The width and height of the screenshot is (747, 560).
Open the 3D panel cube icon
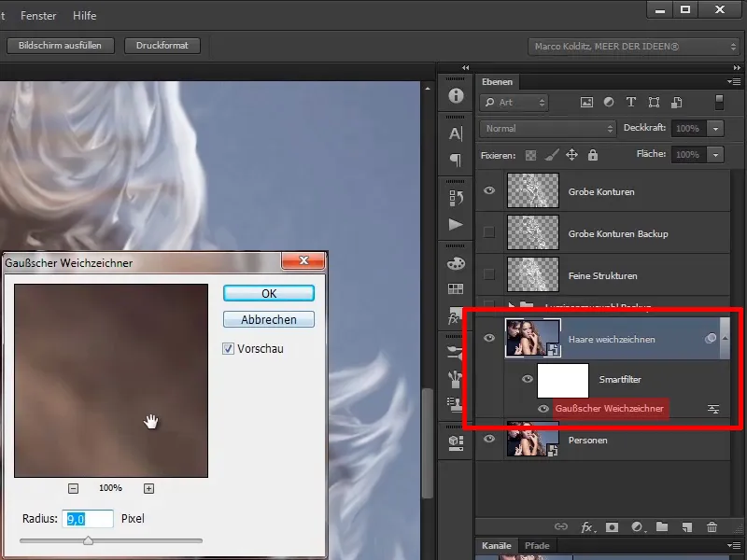[456, 442]
